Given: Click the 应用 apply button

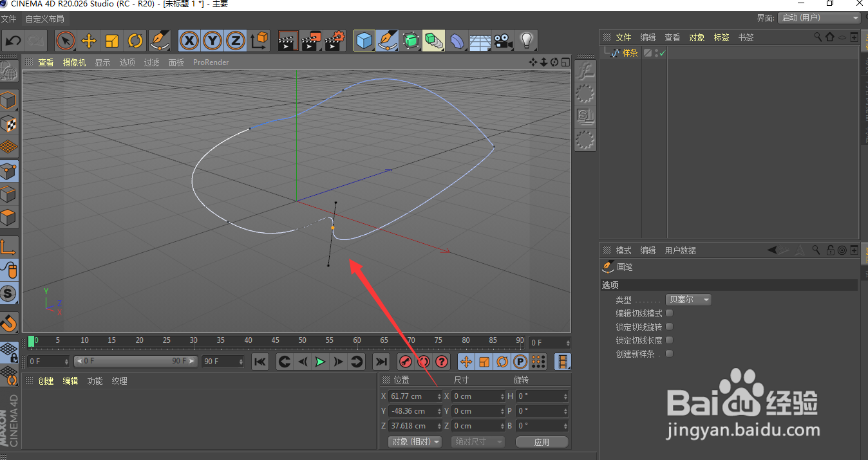Looking at the screenshot, I should pos(542,442).
